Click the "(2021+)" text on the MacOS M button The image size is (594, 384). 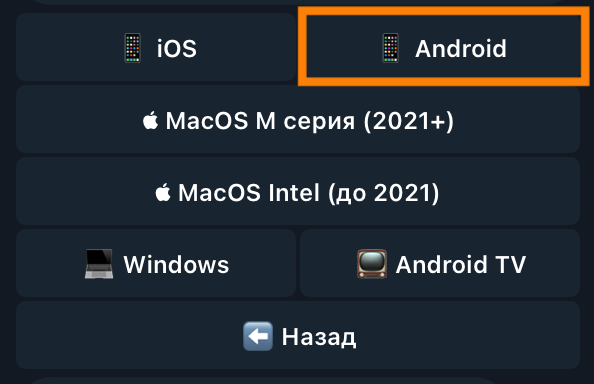point(408,121)
